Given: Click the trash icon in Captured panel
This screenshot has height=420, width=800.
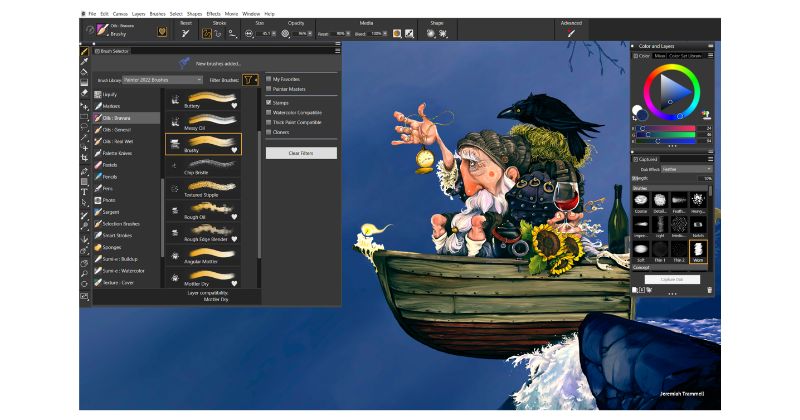Looking at the screenshot, I should tap(709, 290).
